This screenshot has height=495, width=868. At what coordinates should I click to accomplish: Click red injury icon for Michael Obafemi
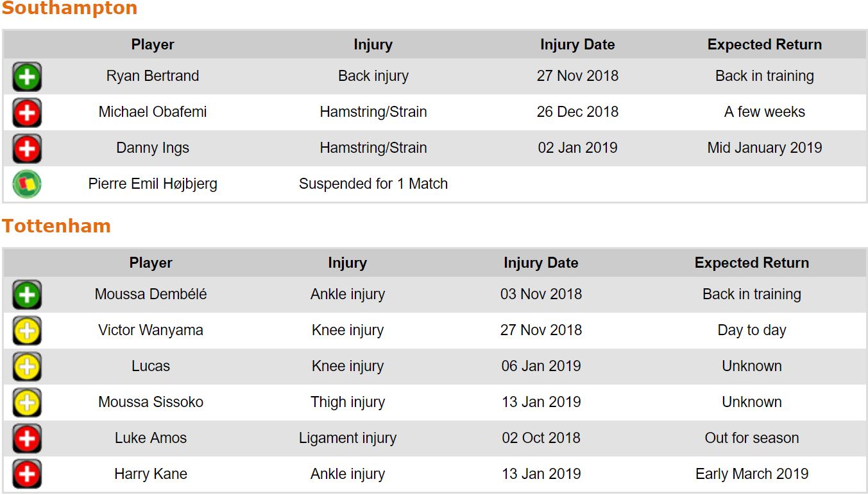coord(27,113)
